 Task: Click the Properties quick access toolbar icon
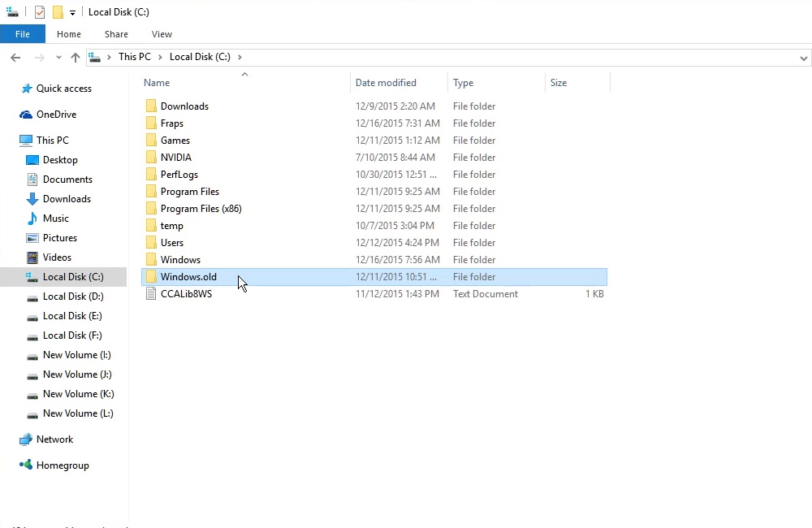[x=39, y=12]
